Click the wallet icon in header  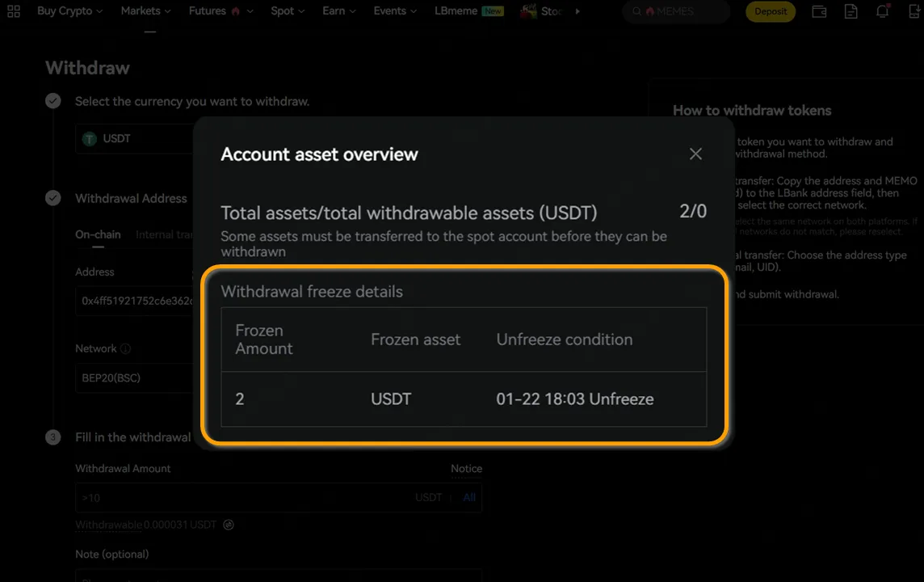tap(819, 11)
